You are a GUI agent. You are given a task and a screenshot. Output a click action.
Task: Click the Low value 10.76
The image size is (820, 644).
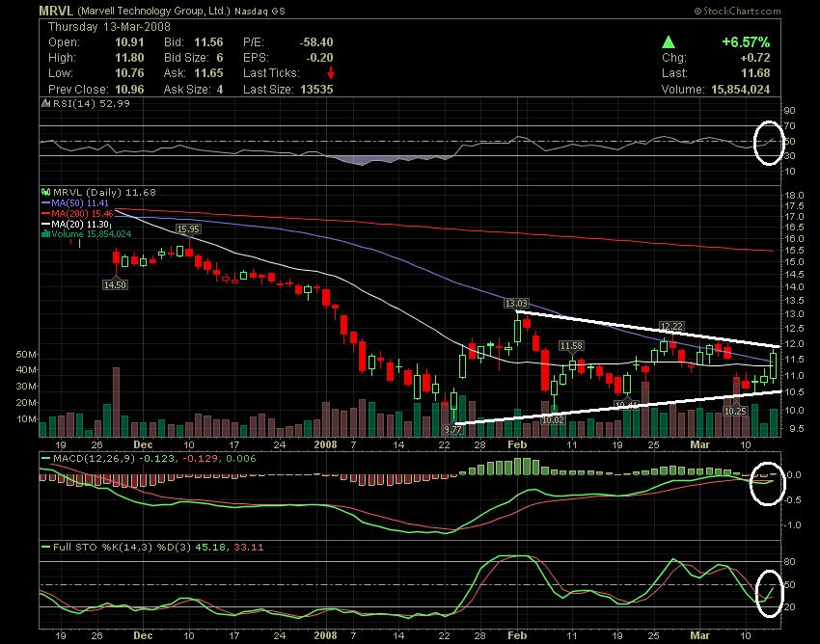[x=129, y=73]
